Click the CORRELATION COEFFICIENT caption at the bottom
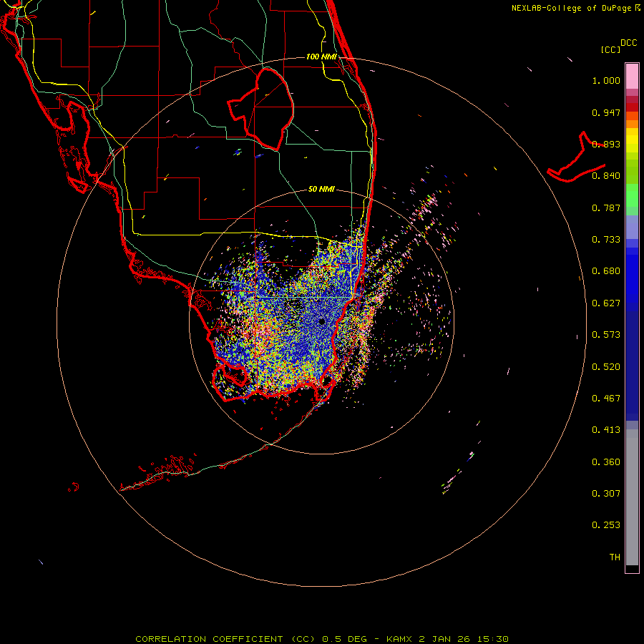Image resolution: width=644 pixels, height=644 pixels. [322, 639]
